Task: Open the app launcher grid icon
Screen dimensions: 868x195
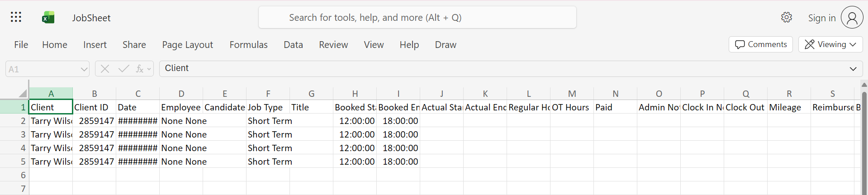Action: tap(16, 18)
